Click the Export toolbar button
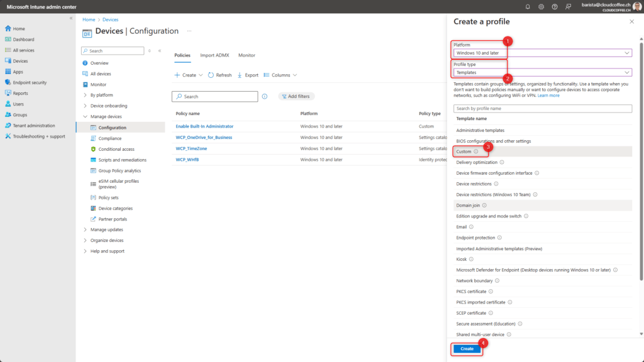This screenshot has height=362, width=644. coord(248,75)
